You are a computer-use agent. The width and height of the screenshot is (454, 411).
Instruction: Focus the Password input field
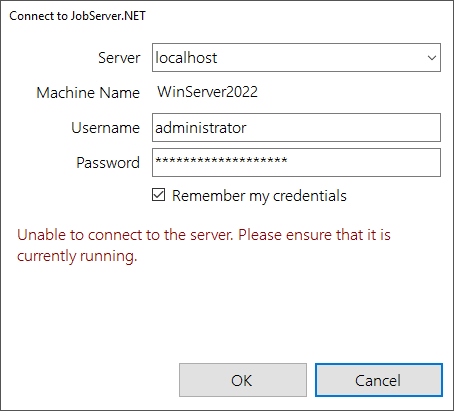coord(296,163)
